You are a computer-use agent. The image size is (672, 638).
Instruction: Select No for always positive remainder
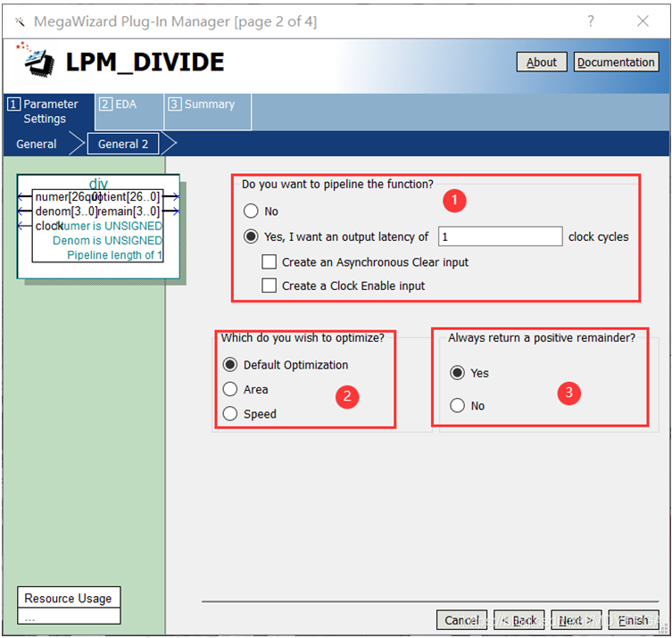click(457, 405)
